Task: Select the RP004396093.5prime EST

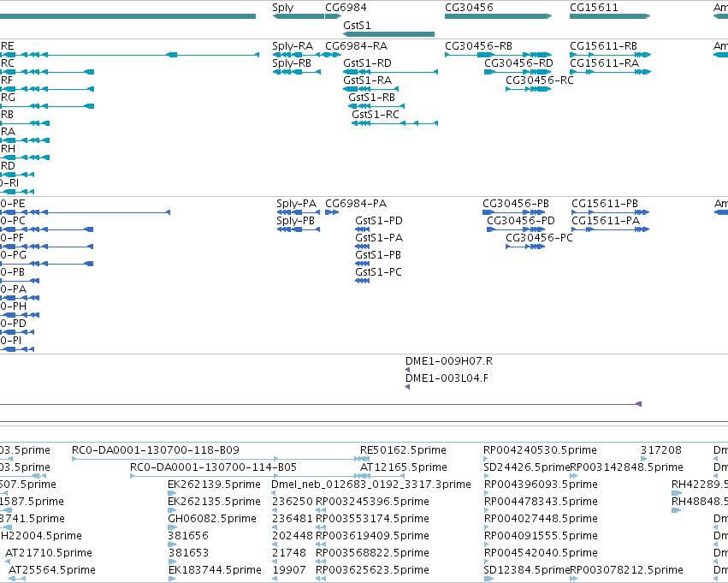Action: pos(486,493)
